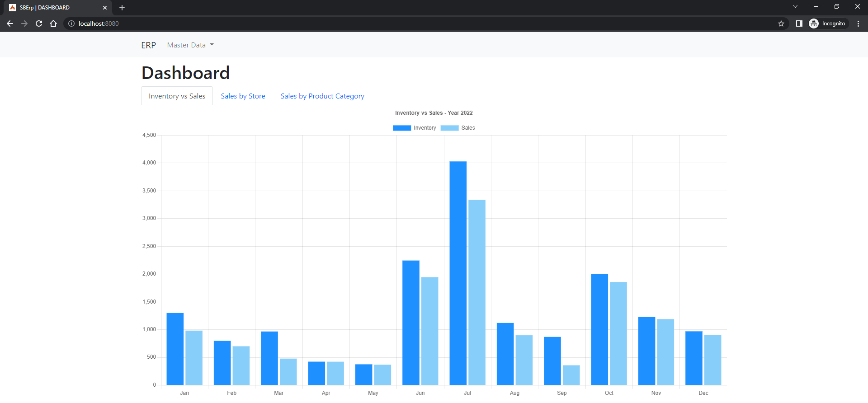Viewport: 868px width, 403px height.
Task: Click the Incognito profile icon
Action: click(828, 23)
